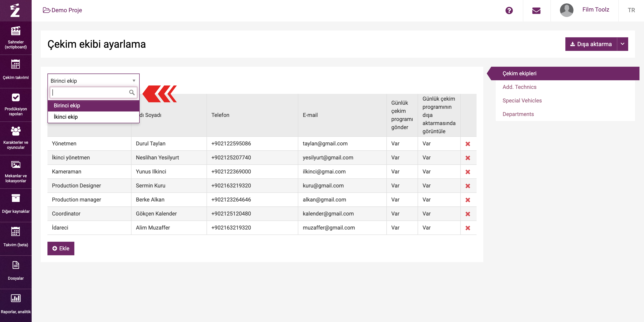The height and width of the screenshot is (322, 644).
Task: Open Diğer kaynaklar archive box icon
Action: (x=16, y=198)
